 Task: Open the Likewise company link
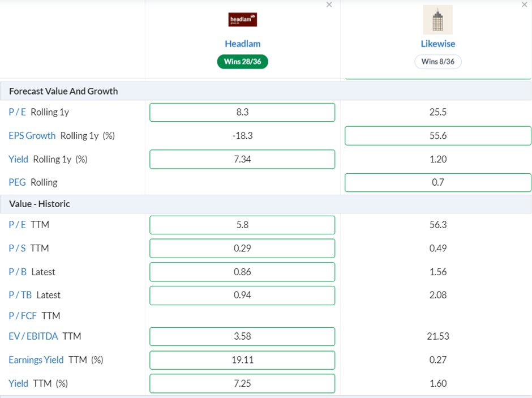tap(437, 44)
